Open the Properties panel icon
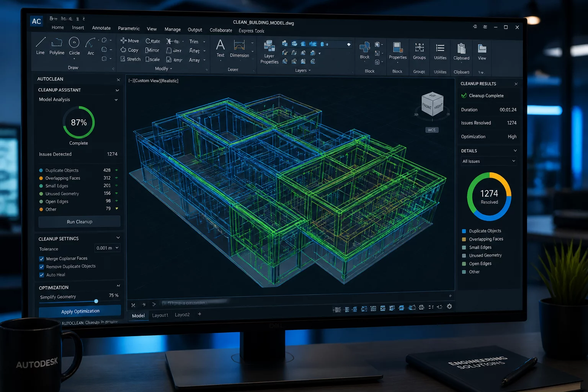Viewport: 588px width, 392px height. click(x=398, y=51)
